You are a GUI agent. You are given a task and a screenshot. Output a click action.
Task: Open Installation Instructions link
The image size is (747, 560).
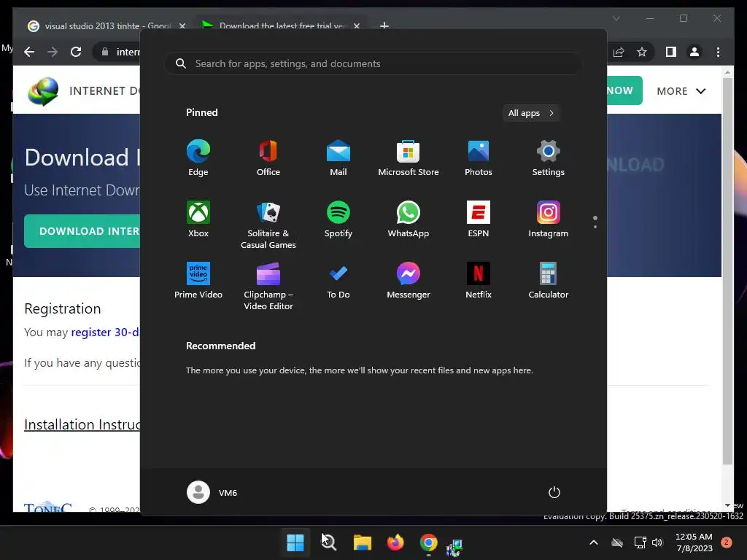(82, 424)
